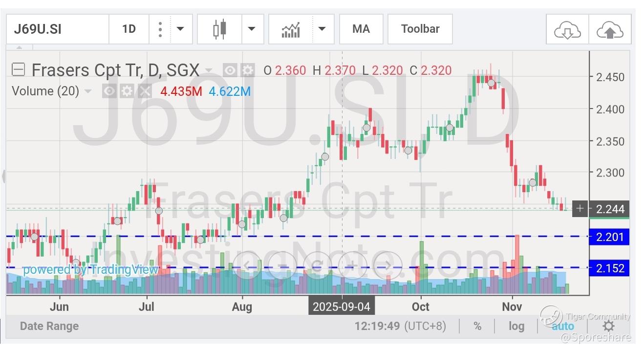Open the Date Range menu
The height and width of the screenshot is (352, 644).
point(49,326)
